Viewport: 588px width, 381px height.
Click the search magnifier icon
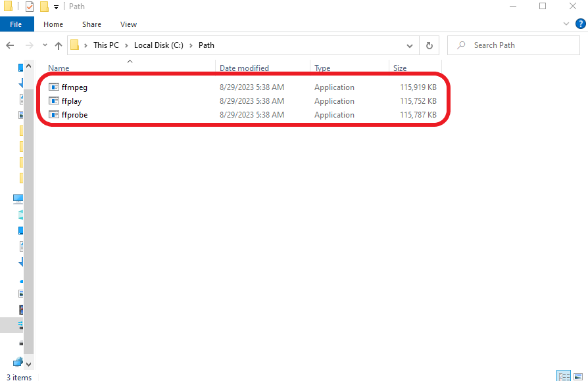(461, 45)
